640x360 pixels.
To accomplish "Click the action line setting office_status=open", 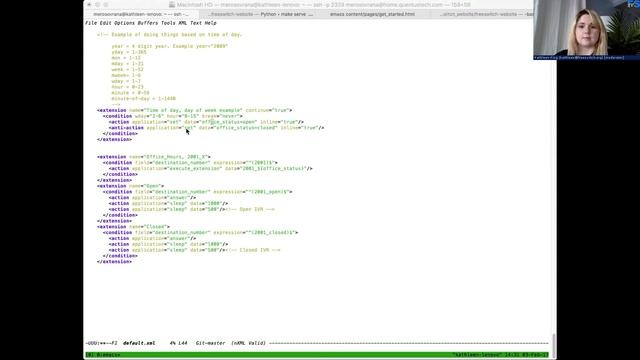I will coord(206,122).
